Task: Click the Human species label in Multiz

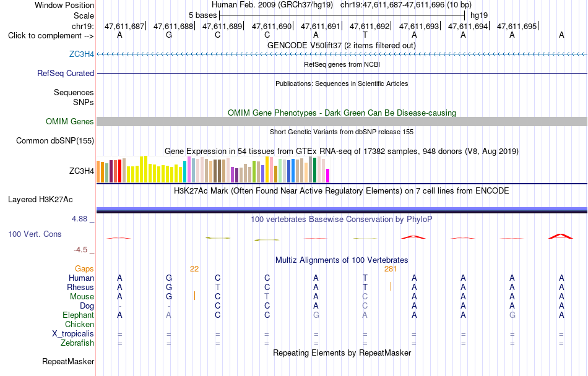Action: point(81,278)
